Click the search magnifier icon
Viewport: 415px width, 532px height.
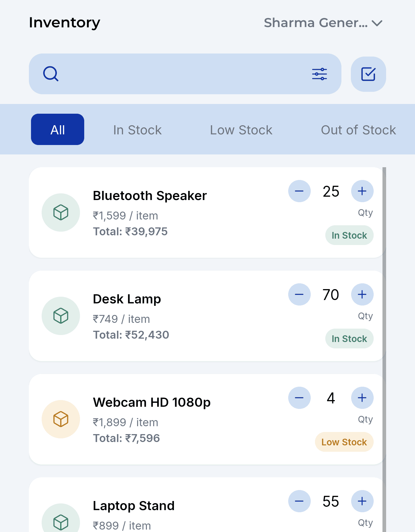51,74
